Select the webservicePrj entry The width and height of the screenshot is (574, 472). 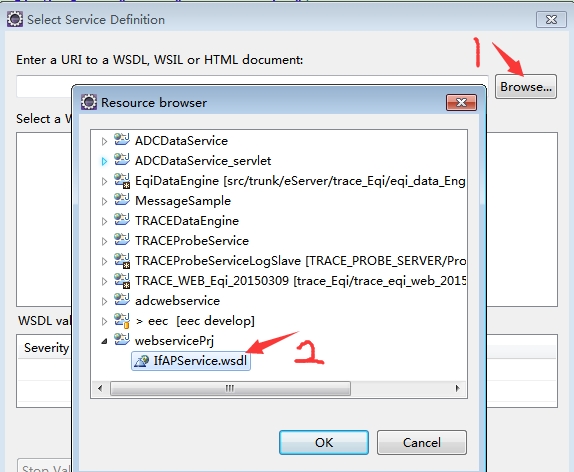pyautogui.click(x=174, y=341)
